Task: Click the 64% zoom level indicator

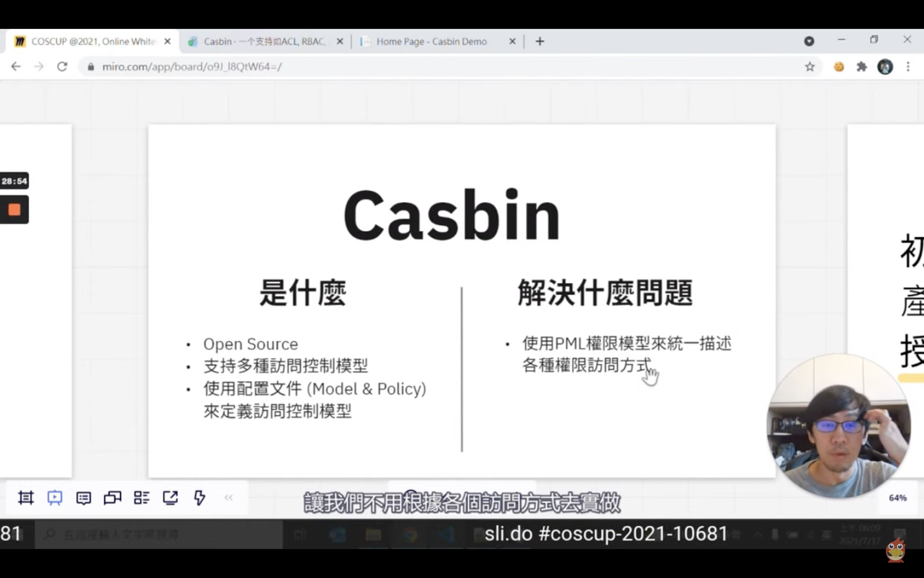Action: tap(897, 498)
